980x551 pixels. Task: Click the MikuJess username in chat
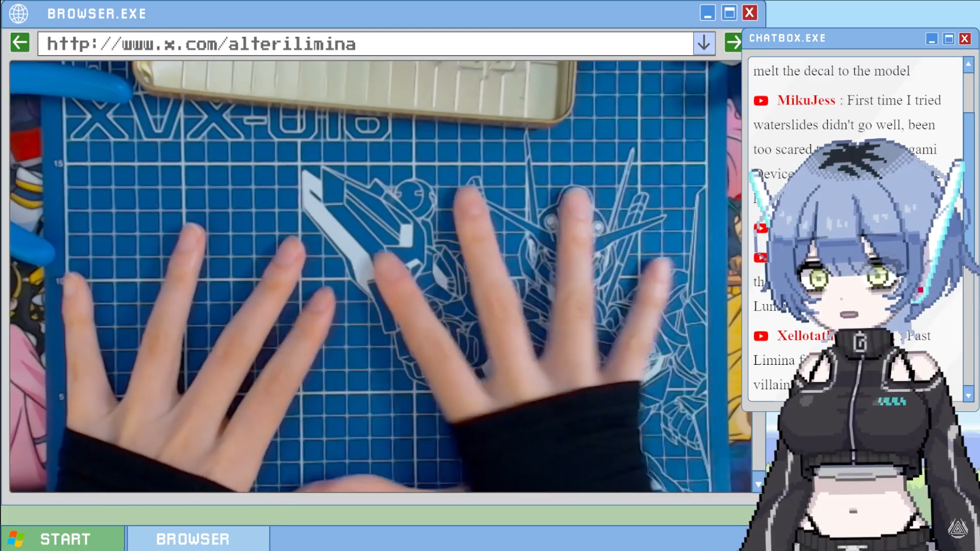(806, 101)
